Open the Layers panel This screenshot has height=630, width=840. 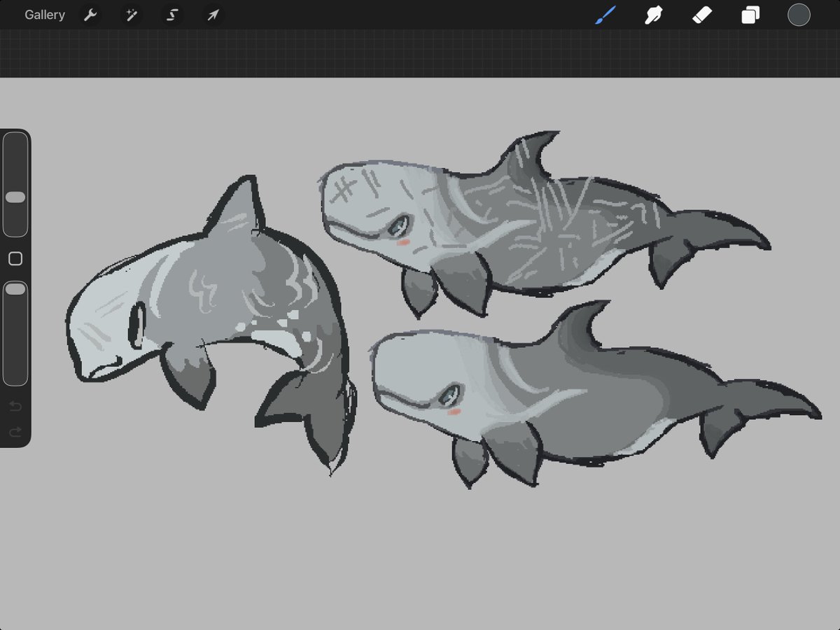750,15
